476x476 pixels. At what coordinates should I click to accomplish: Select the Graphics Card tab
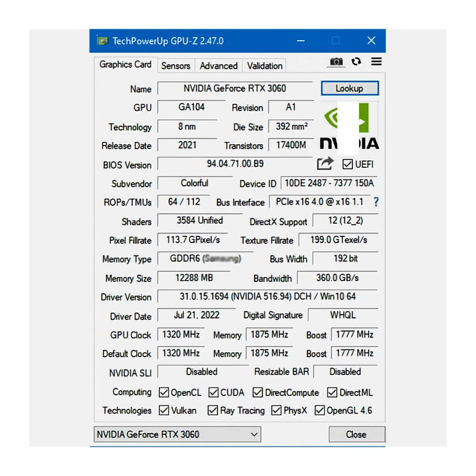(125, 65)
